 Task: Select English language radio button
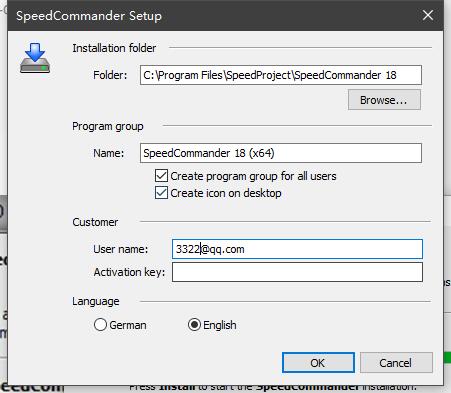pos(194,325)
